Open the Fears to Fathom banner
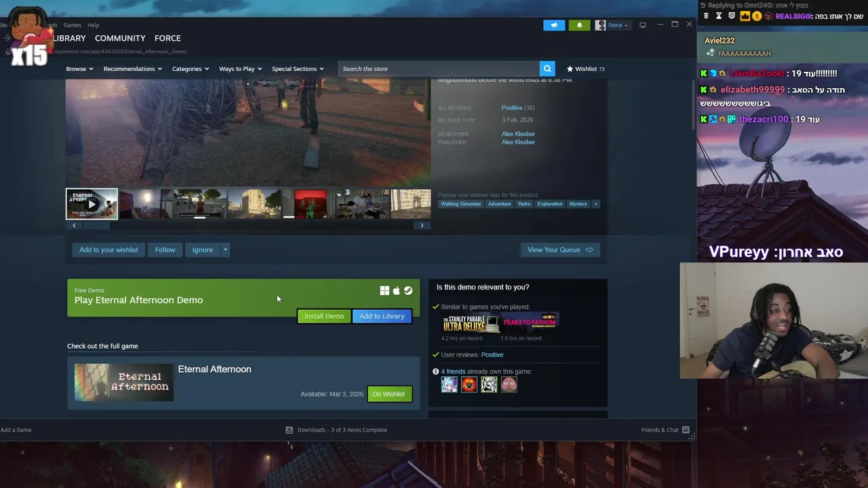The height and width of the screenshot is (488, 868). click(x=530, y=323)
